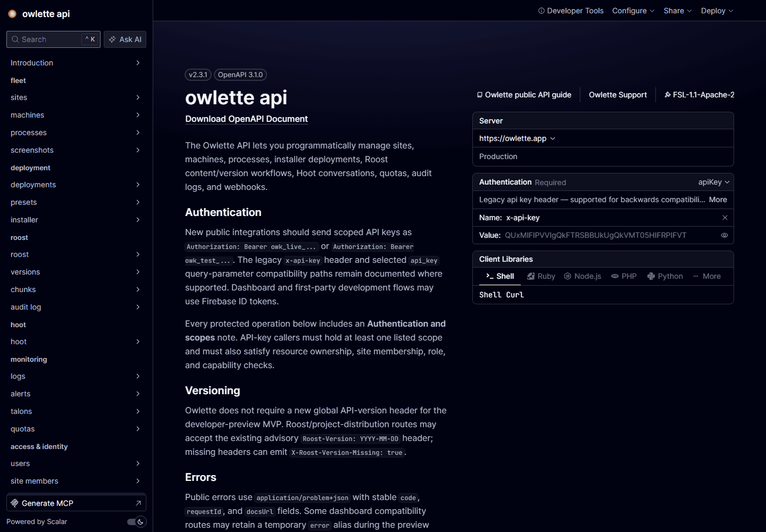Viewport: 766px width, 532px height.
Task: Open FSL-1.1-Apache-2 license link
Action: pos(699,95)
